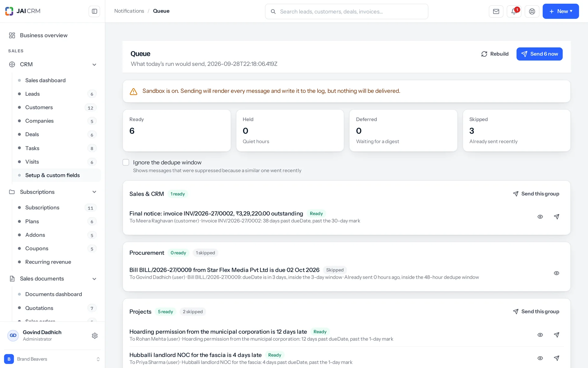Open Leads in the sidebar
This screenshot has width=588, height=368.
point(56,94)
